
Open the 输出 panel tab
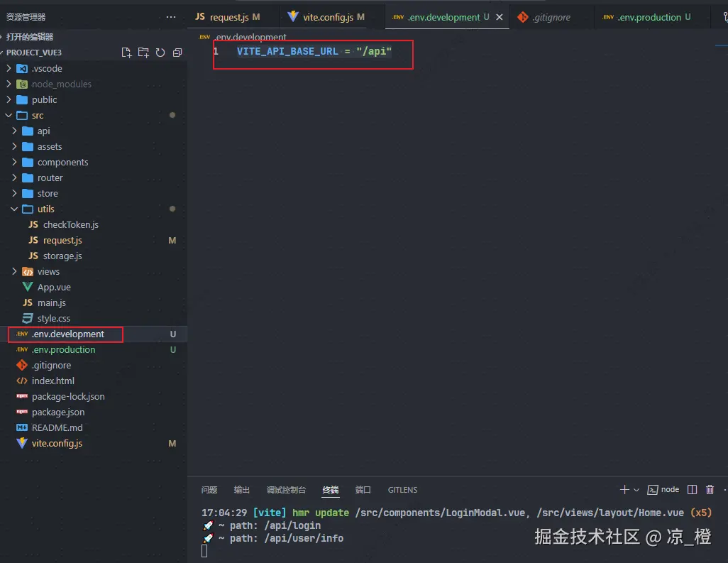pyautogui.click(x=241, y=490)
